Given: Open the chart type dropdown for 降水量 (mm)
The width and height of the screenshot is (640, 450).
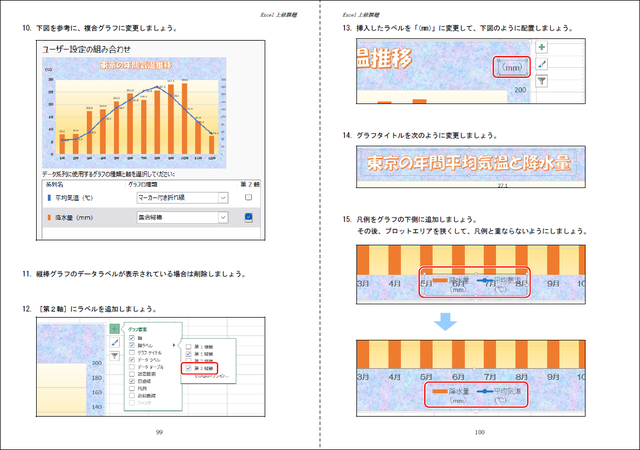Looking at the screenshot, I should tap(223, 217).
